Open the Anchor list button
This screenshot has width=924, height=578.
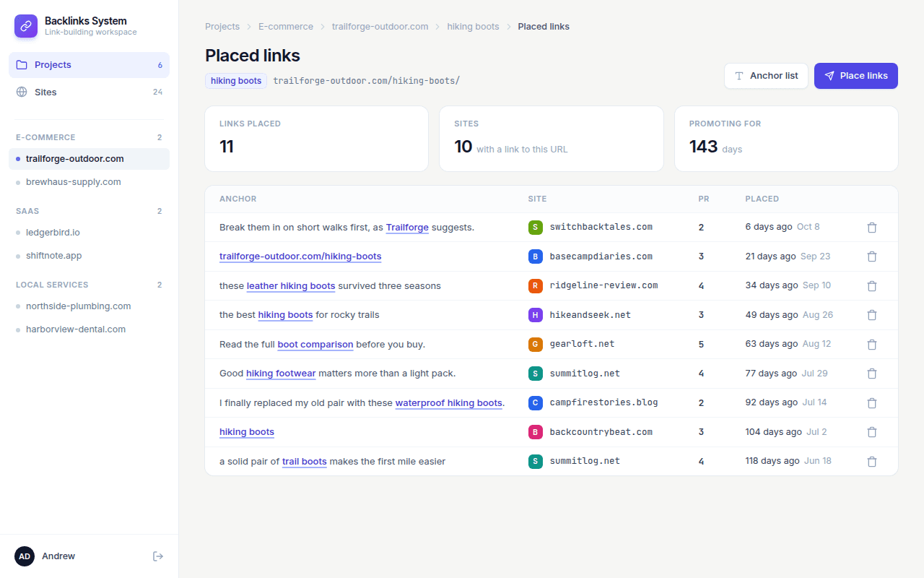pyautogui.click(x=766, y=76)
